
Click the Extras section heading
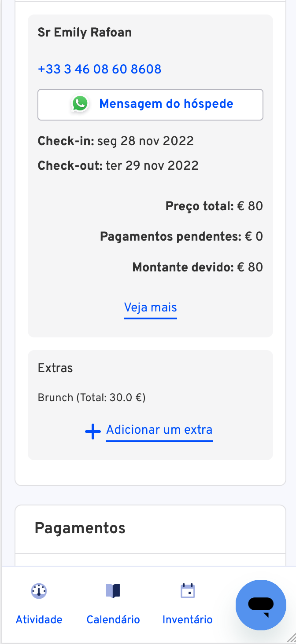[x=55, y=368]
